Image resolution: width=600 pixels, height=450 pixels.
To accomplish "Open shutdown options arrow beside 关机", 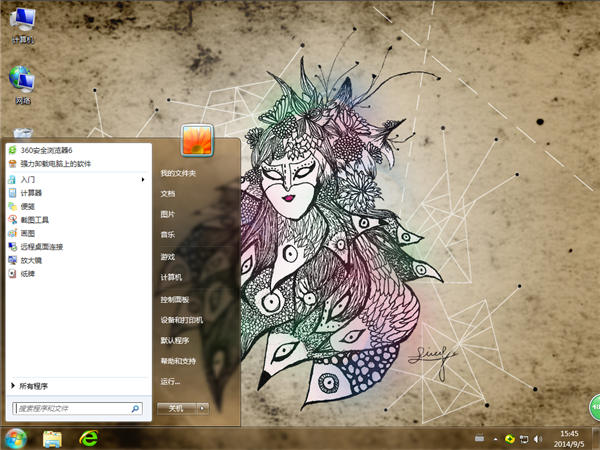I will point(202,408).
